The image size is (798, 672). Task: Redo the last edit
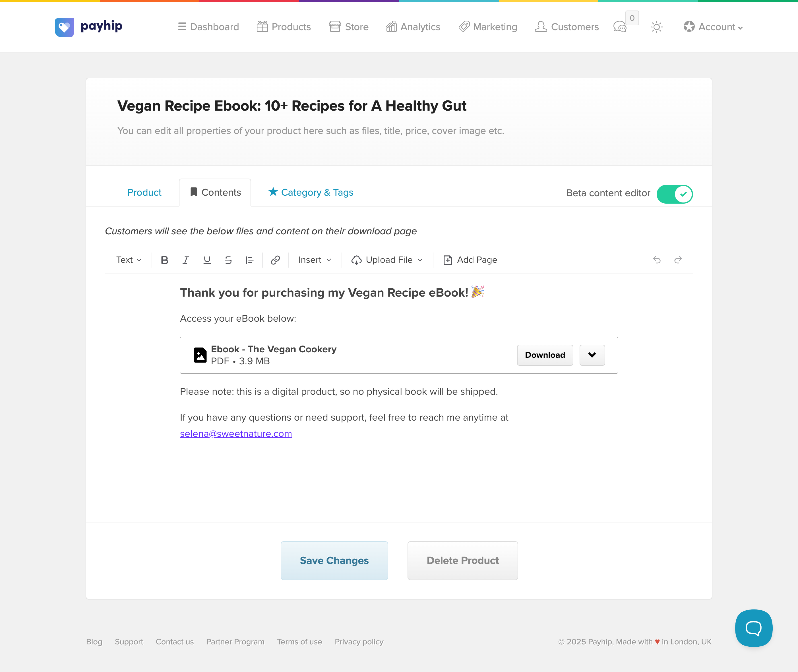pyautogui.click(x=678, y=260)
